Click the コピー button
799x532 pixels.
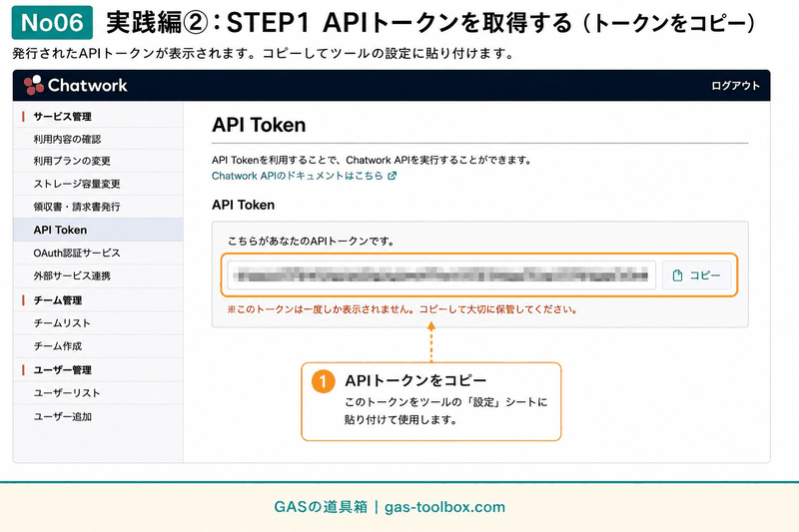tap(696, 275)
